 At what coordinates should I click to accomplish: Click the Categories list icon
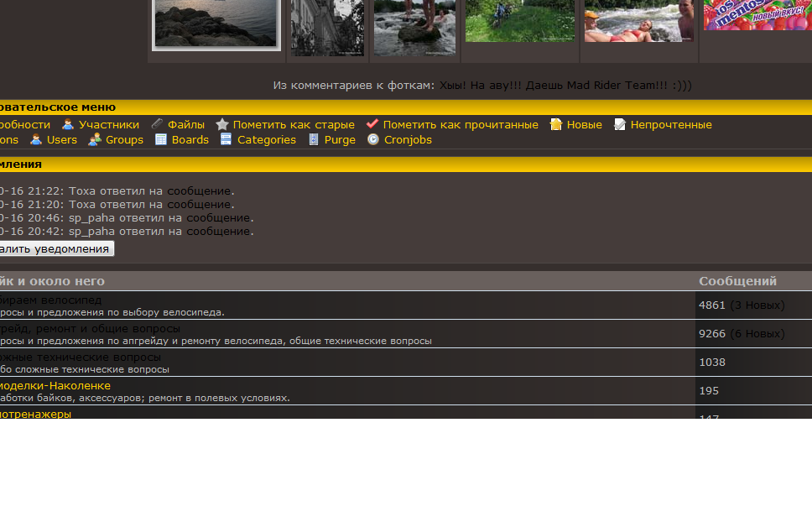point(226,140)
